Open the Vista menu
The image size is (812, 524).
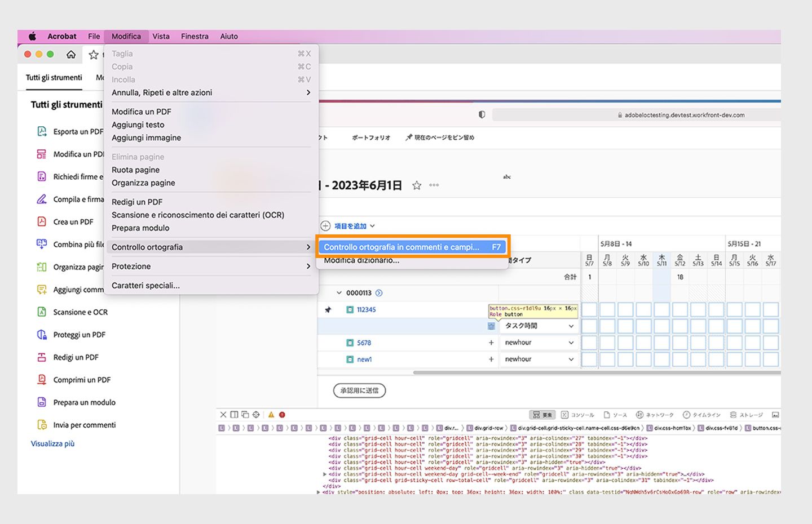coord(161,35)
